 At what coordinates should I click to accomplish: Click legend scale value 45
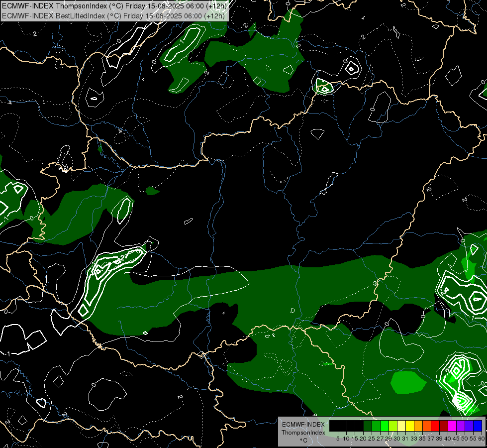tap(457, 439)
